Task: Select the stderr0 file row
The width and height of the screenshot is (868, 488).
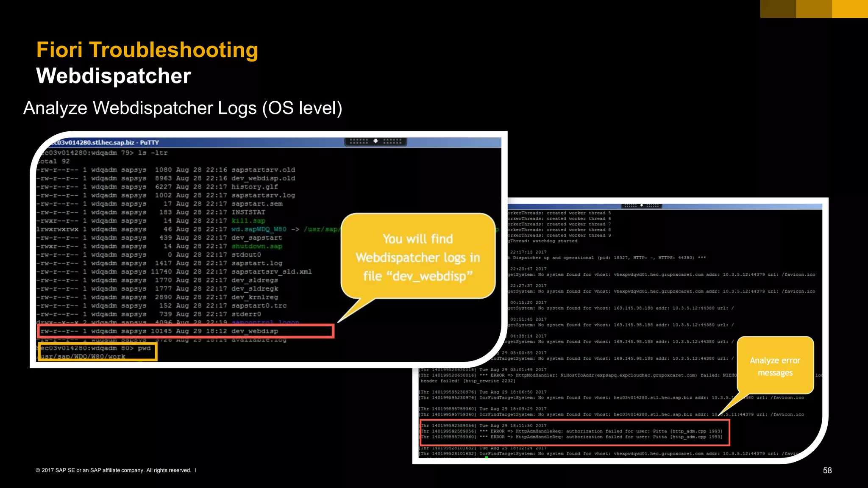Action: (x=149, y=314)
